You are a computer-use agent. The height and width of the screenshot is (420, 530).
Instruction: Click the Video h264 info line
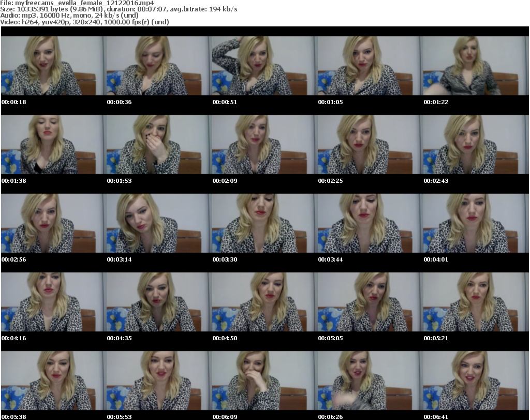[84, 22]
